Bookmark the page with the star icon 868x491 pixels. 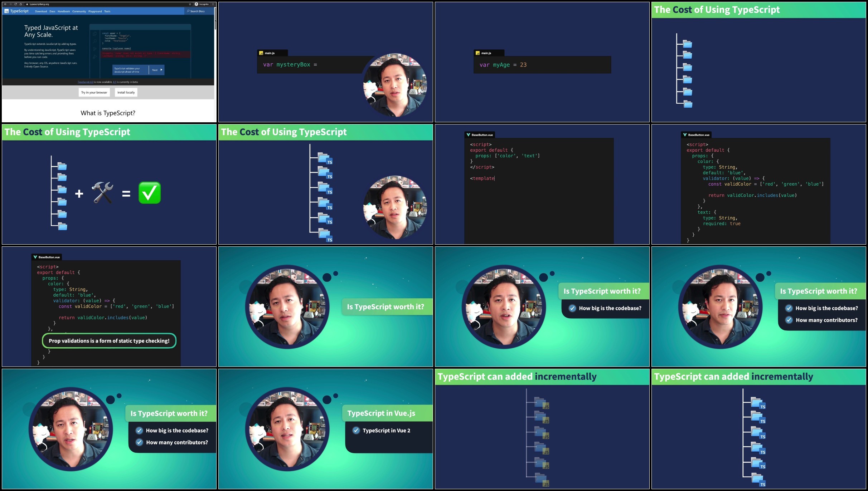[x=190, y=4]
